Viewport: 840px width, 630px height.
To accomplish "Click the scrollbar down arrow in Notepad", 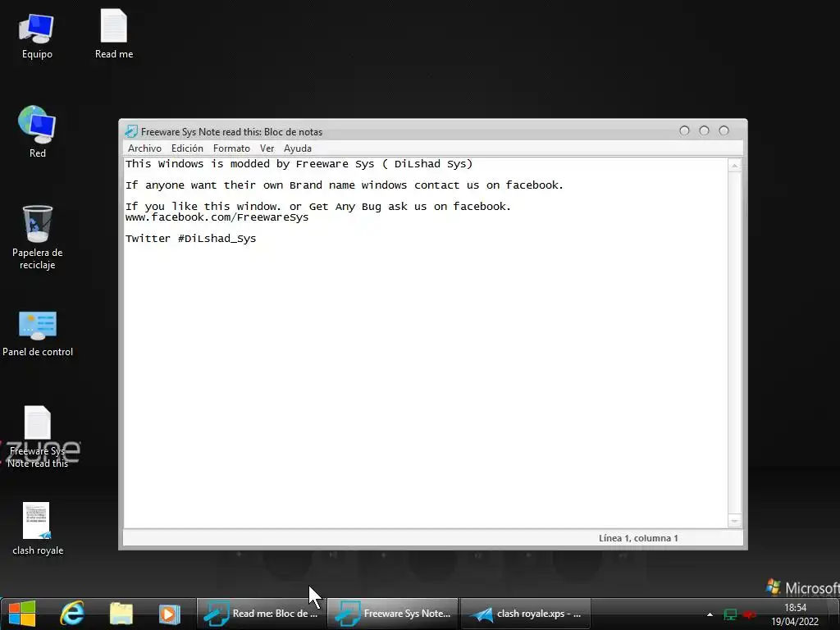I will [734, 521].
